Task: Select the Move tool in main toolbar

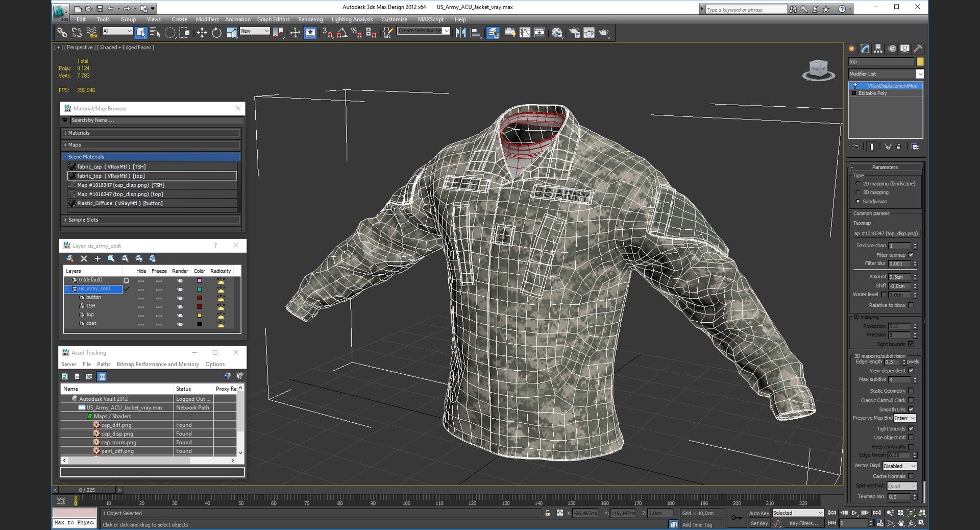Action: click(x=202, y=33)
